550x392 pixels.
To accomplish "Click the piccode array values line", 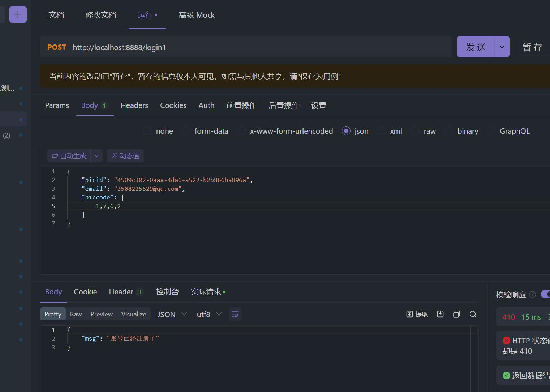I will click(x=108, y=206).
